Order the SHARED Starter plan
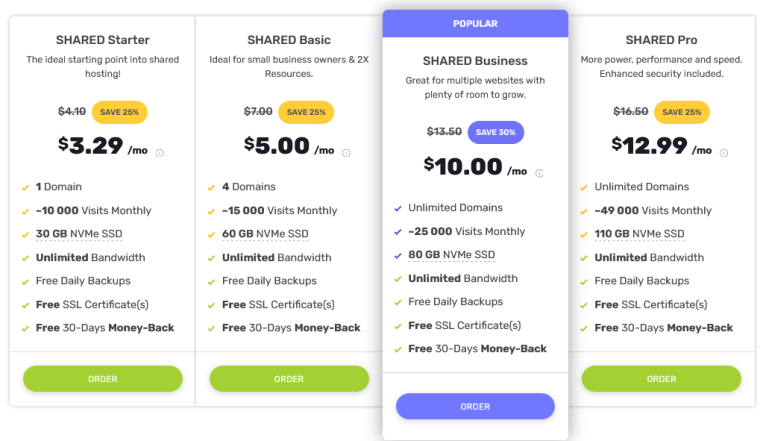This screenshot has height=441, width=760. click(103, 379)
